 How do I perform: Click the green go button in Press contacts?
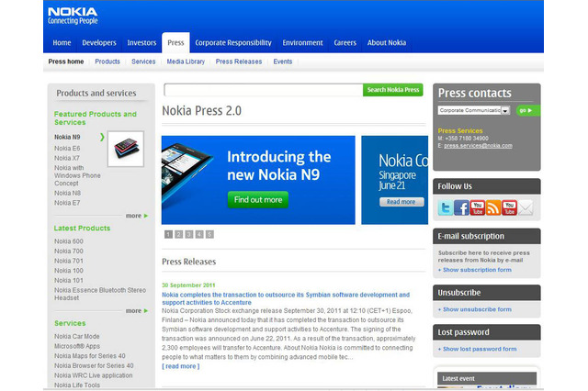click(527, 110)
